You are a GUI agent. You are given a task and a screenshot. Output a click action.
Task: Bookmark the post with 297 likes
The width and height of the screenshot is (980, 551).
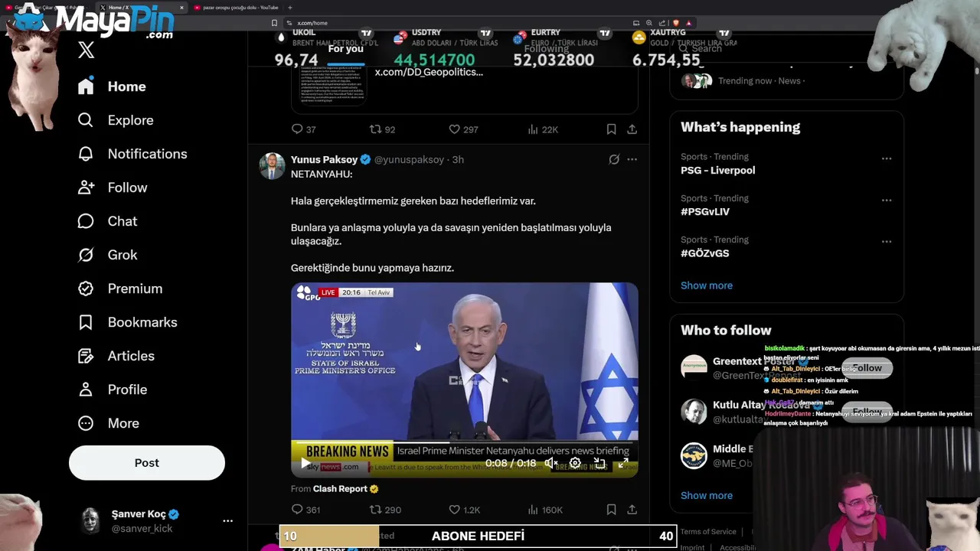(611, 129)
